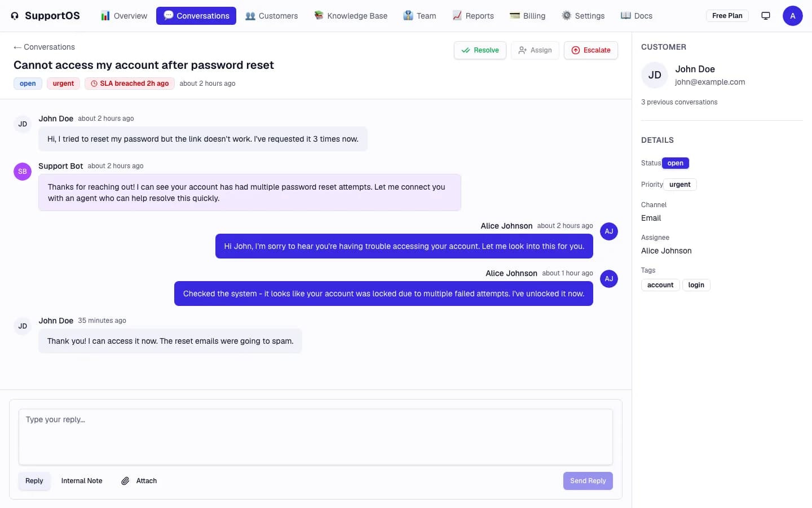Screen dimensions: 812x508
Task: Click the Support Bot SB avatar
Action: [23, 171]
